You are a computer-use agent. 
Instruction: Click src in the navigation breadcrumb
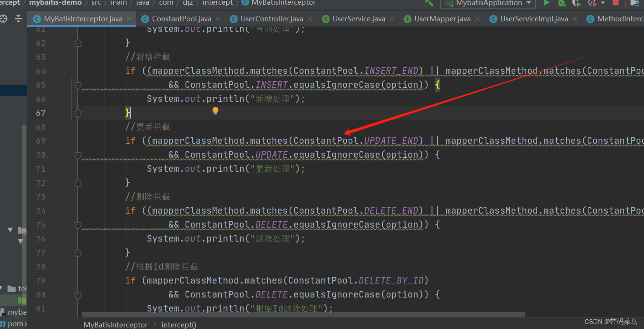[96, 3]
